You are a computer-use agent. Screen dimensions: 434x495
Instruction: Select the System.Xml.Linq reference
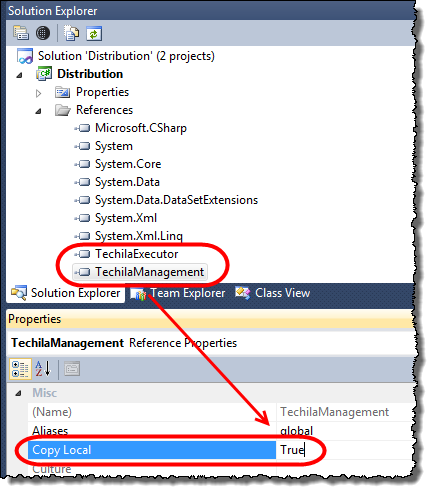139,236
